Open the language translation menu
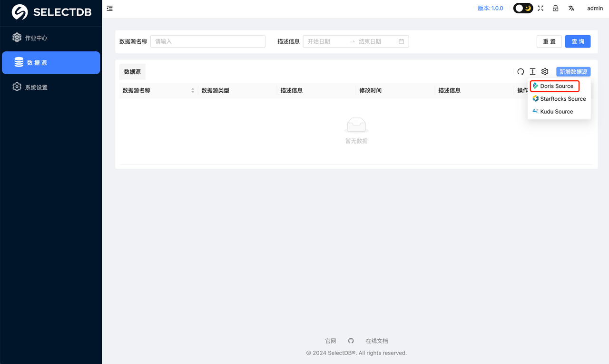Image resolution: width=609 pixels, height=364 pixels. [x=571, y=8]
